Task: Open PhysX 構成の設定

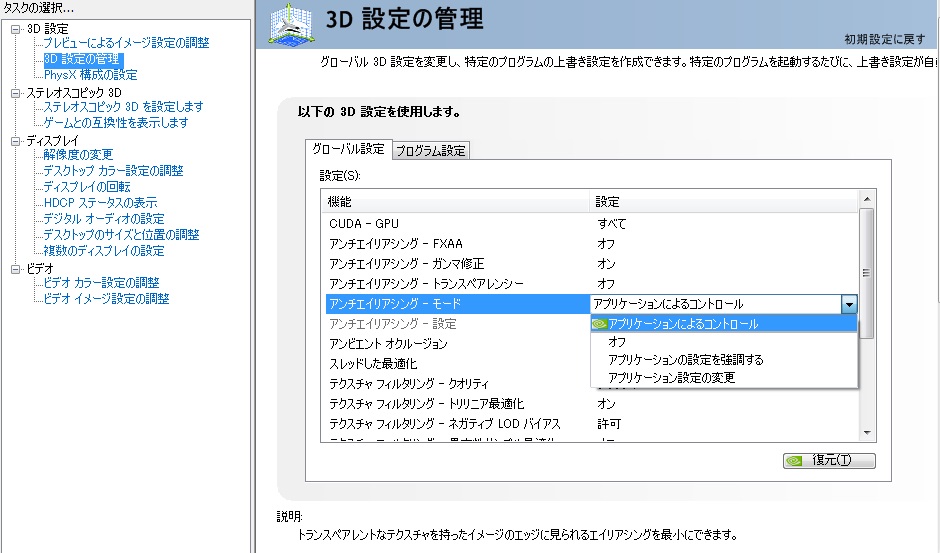Action: [91, 75]
